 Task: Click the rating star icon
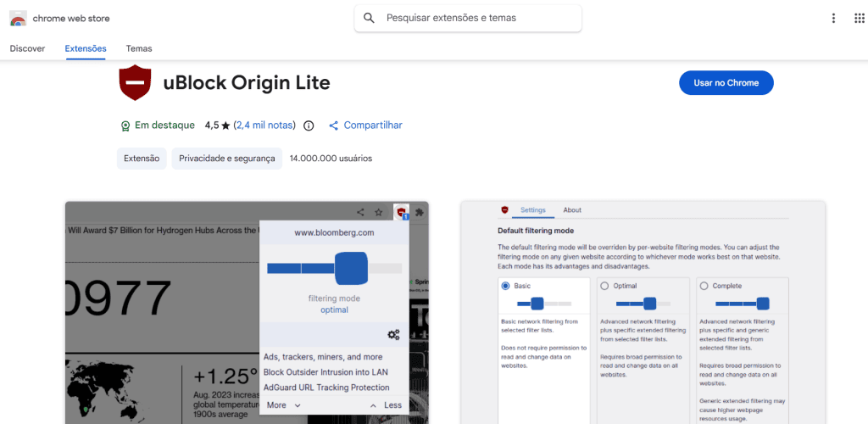(225, 126)
